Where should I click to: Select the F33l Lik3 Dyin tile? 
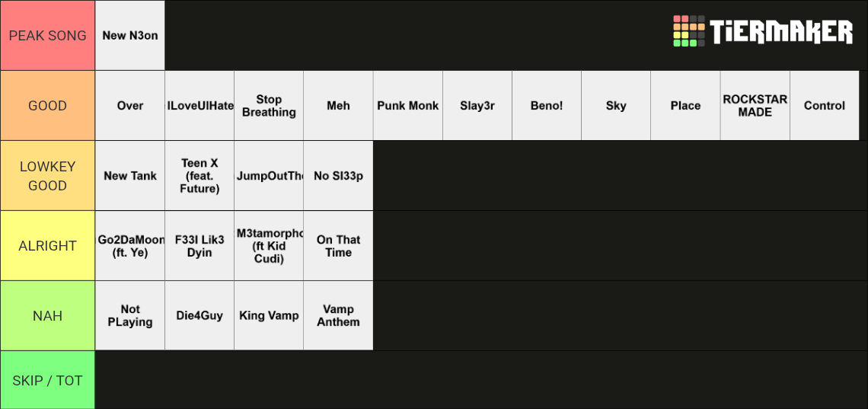click(199, 246)
